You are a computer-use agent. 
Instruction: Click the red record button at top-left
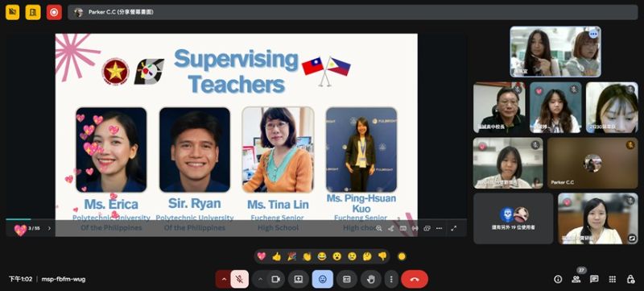pyautogui.click(x=54, y=12)
